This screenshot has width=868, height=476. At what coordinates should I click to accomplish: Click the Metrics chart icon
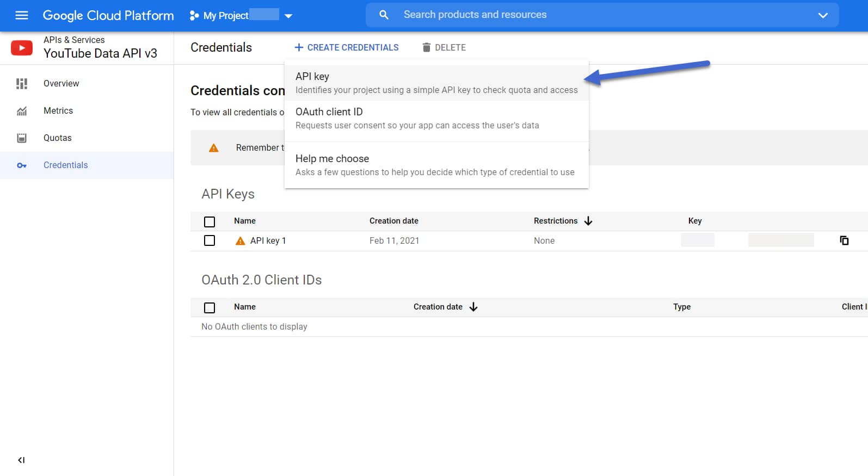coord(22,111)
